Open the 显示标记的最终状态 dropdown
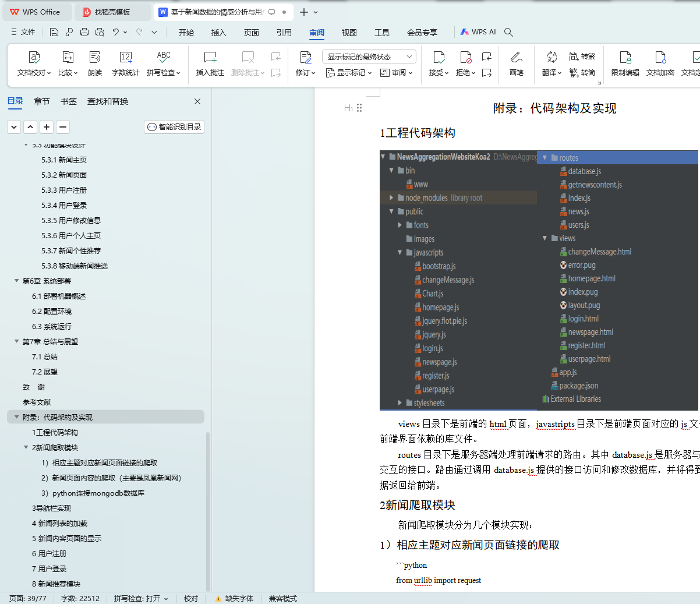Viewport: 700px width, 604px height. (x=369, y=56)
